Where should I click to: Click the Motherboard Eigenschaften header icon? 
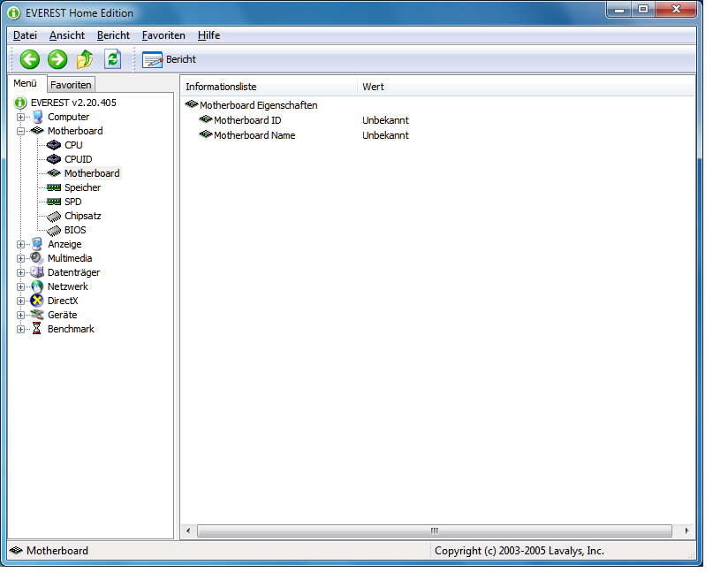coord(192,104)
